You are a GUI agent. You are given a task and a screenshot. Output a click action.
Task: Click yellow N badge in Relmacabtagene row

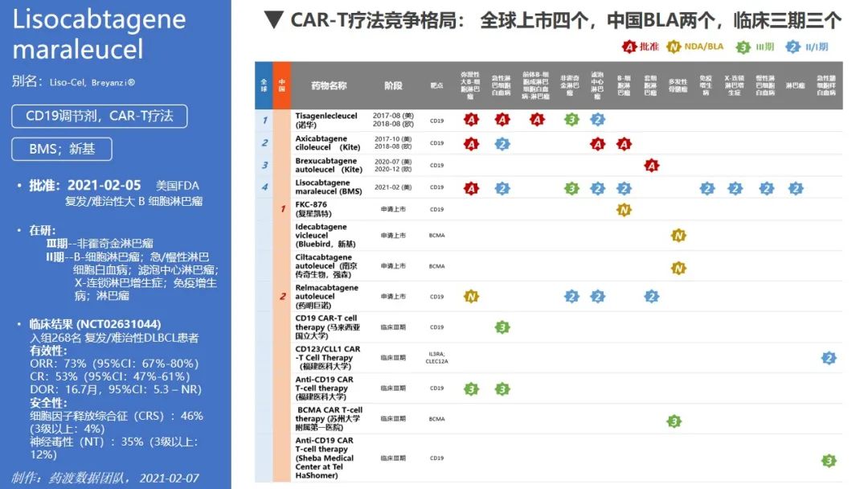pos(471,296)
